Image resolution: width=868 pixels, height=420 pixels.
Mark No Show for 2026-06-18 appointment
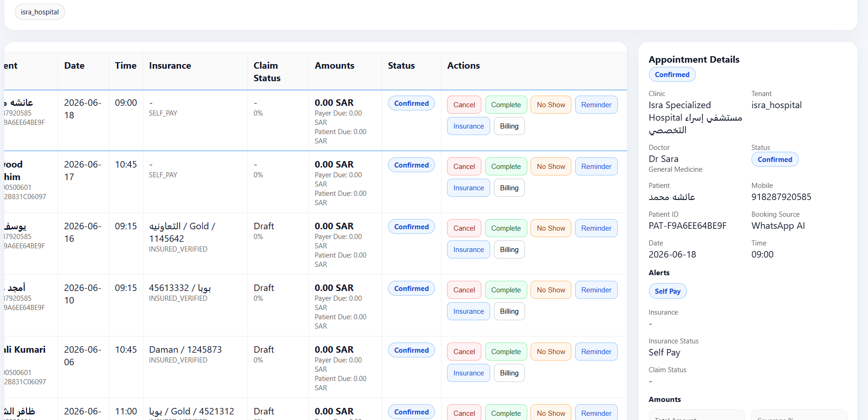coord(551,105)
